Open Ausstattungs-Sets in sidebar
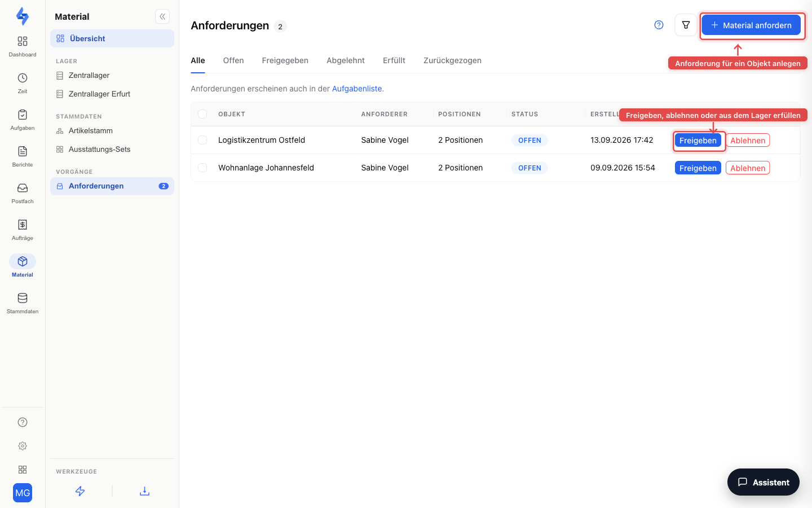Screen dimensions: 812x508 click(x=112, y=149)
